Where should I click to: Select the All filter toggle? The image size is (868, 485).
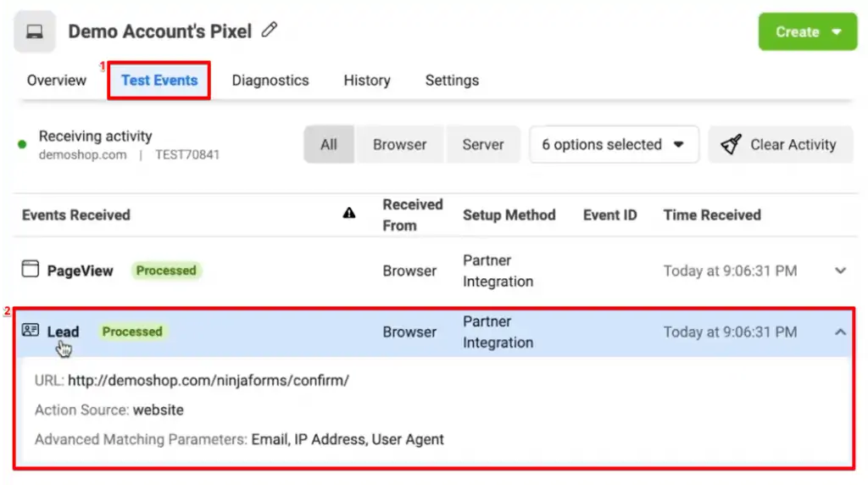click(329, 144)
